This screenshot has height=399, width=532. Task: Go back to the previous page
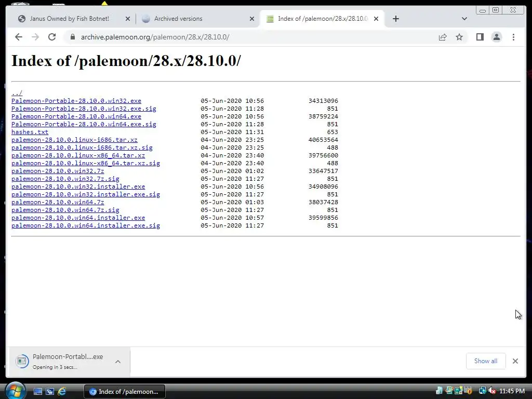click(x=19, y=37)
